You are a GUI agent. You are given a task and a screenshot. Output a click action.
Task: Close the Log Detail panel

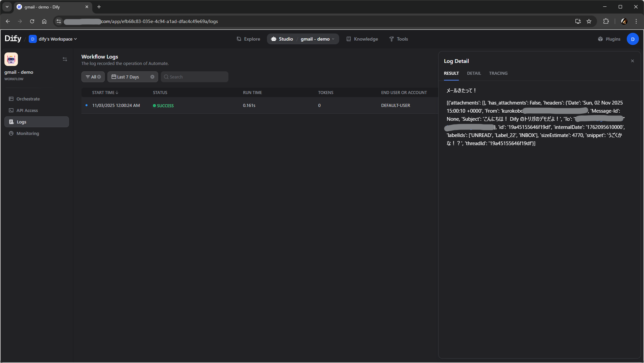tap(632, 61)
